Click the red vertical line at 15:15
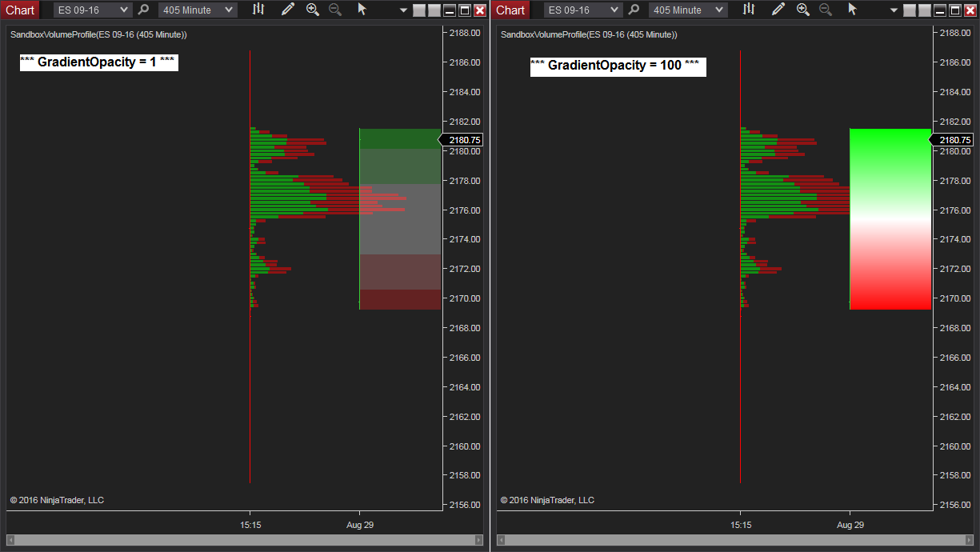 (250, 266)
